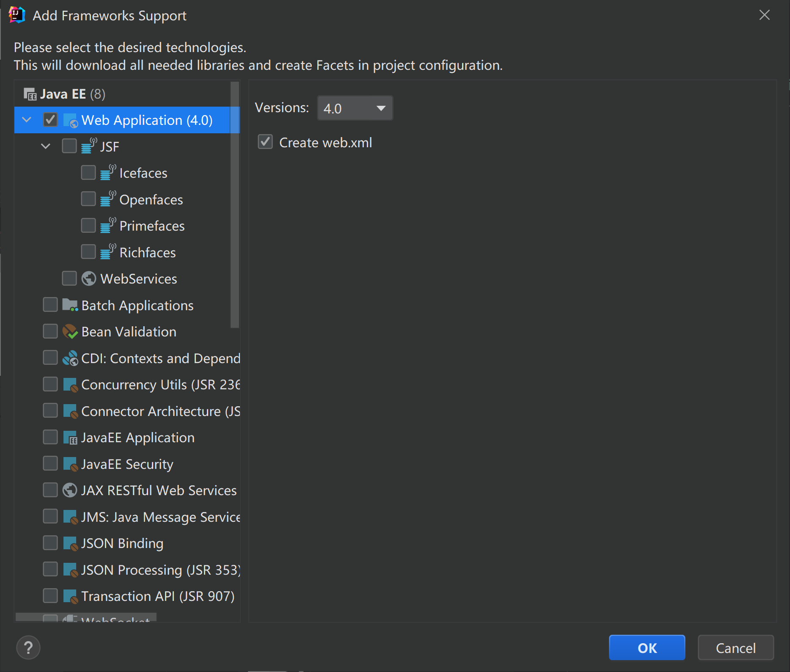
Task: Enable the Icefaces checkbox
Action: click(88, 173)
